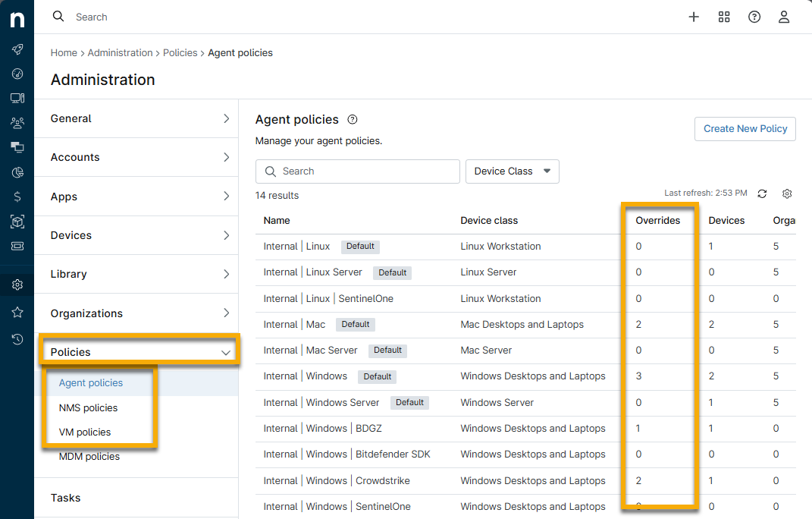
Task: Open the Internal | Windows Server policy
Action: (x=321, y=402)
